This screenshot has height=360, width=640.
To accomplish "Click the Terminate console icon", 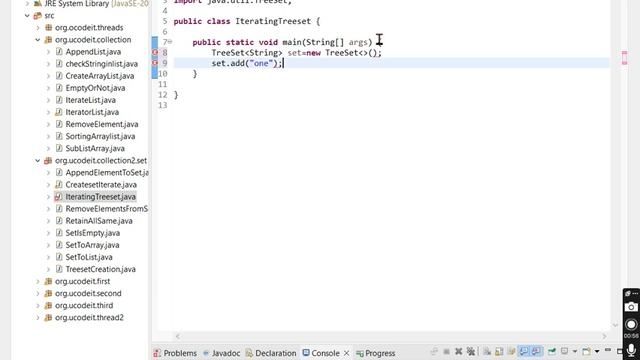I will (x=447, y=351).
